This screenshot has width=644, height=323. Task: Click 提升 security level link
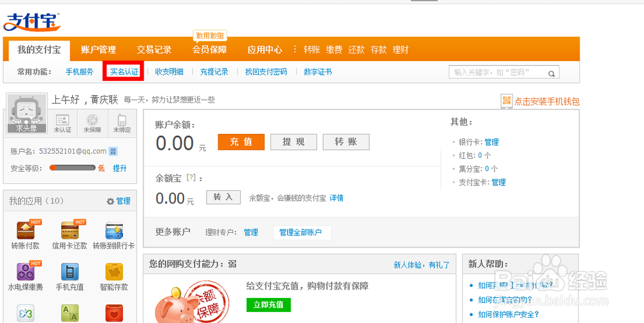tap(120, 169)
